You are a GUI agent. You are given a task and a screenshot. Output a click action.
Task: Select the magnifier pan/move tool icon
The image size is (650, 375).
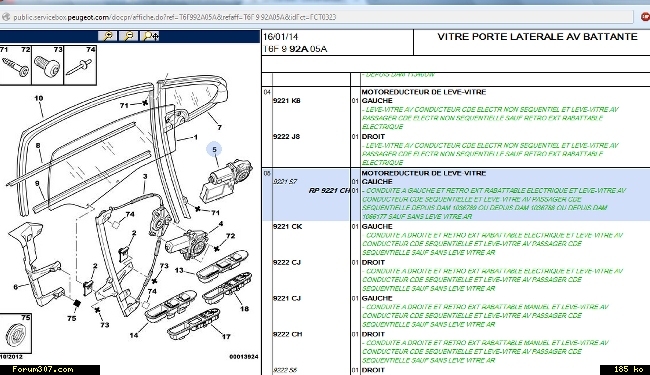[150, 36]
